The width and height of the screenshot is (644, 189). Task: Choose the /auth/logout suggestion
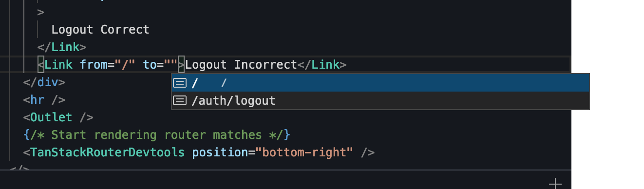pyautogui.click(x=380, y=101)
